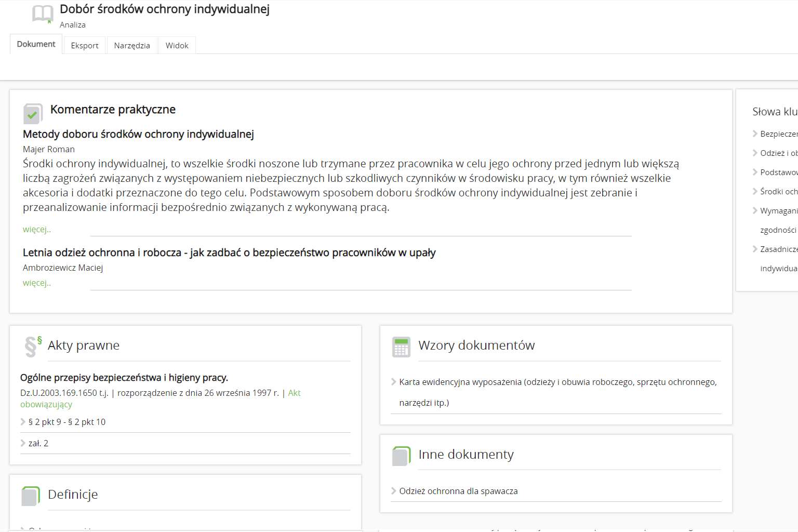The image size is (798, 532).
Task: Select the Widok tab
Action: (177, 46)
